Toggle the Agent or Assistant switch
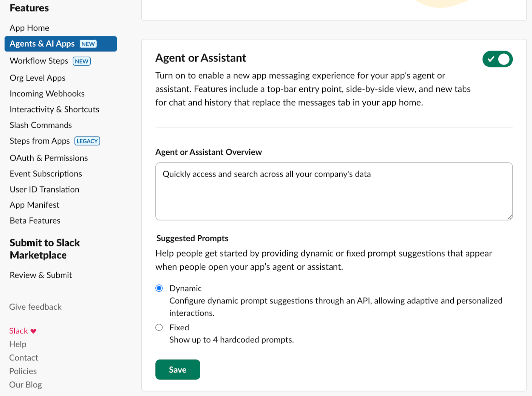 497,59
